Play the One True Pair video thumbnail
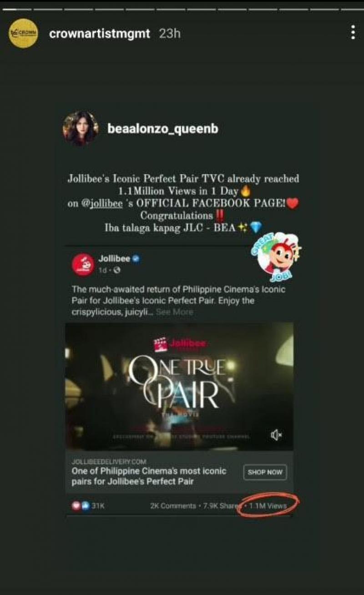This screenshot has width=364, height=595. click(x=179, y=387)
